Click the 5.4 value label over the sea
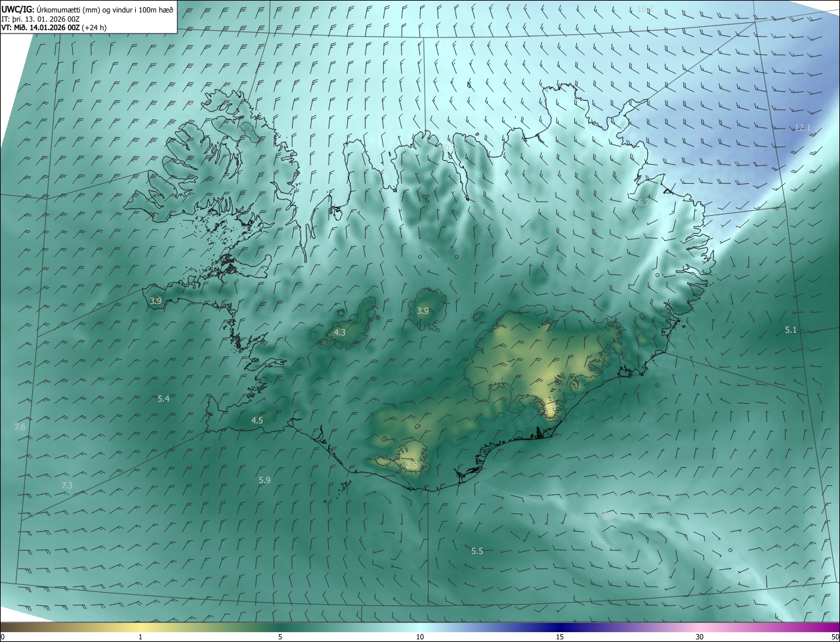 tap(163, 398)
